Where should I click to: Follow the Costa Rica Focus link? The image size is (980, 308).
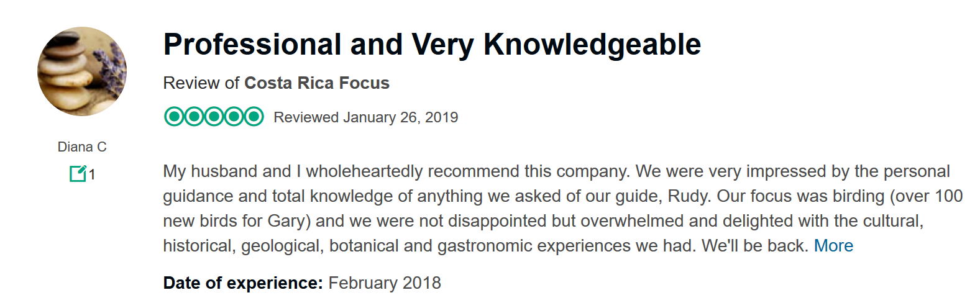[317, 83]
